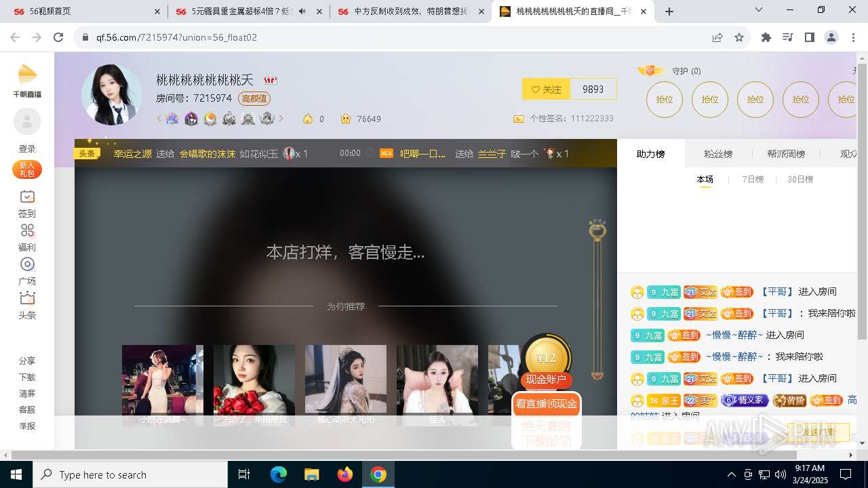Open user 会唱歌的沫沫 from the ticker
The height and width of the screenshot is (488, 868).
[208, 154]
